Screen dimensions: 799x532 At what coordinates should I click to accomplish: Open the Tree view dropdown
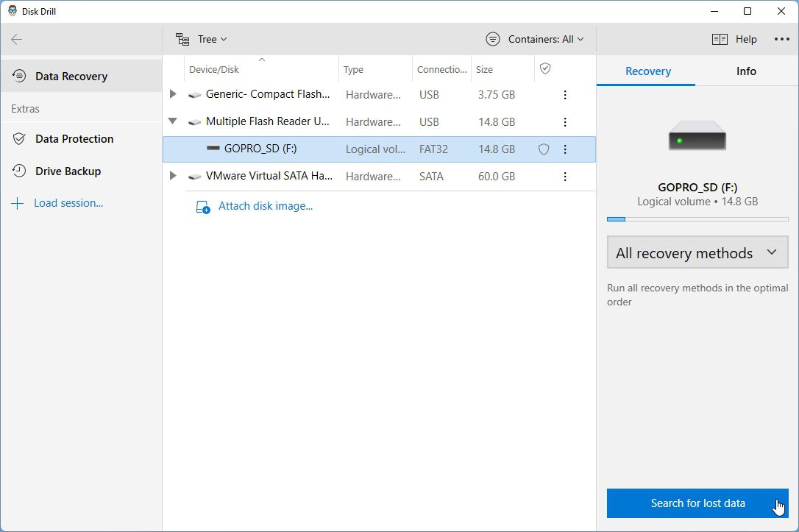(212, 39)
